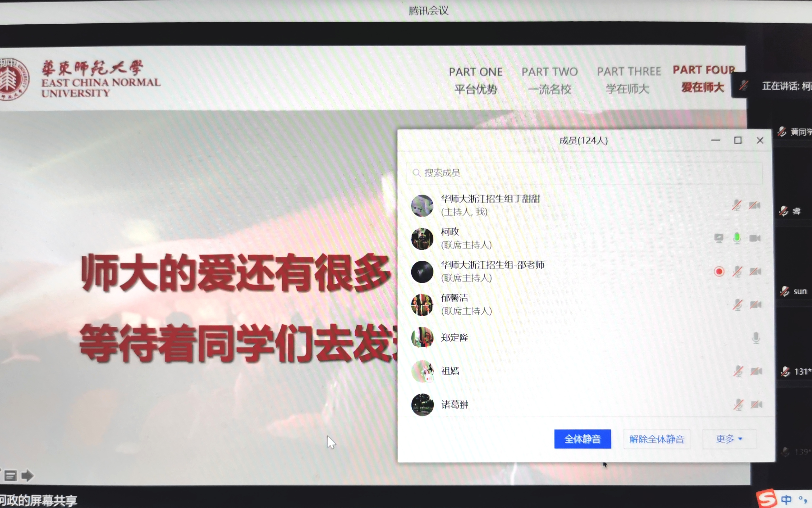This screenshot has width=812, height=508.
Task: Mute the green microphone of 柯政
Action: point(737,238)
